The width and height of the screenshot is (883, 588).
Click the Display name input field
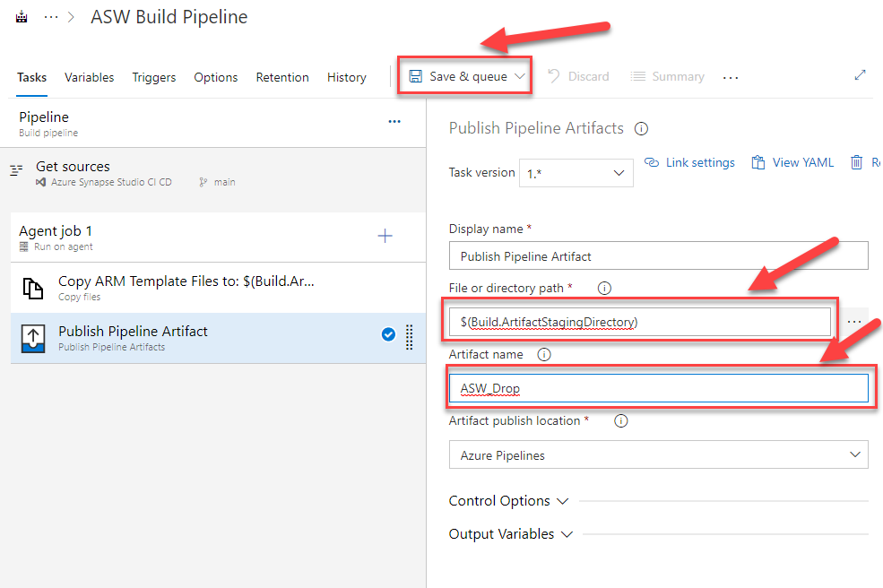(x=658, y=256)
